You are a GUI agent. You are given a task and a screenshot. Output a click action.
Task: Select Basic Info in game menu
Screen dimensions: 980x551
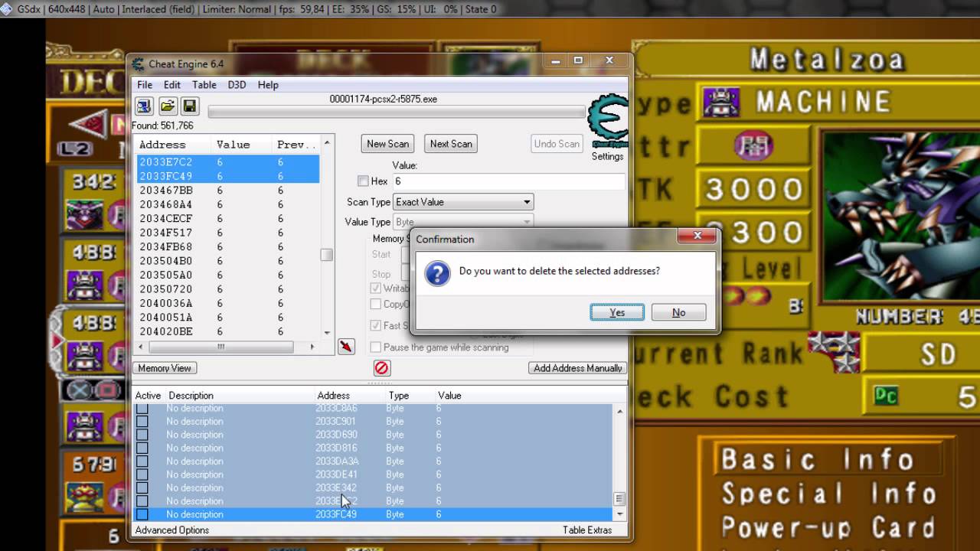click(817, 459)
